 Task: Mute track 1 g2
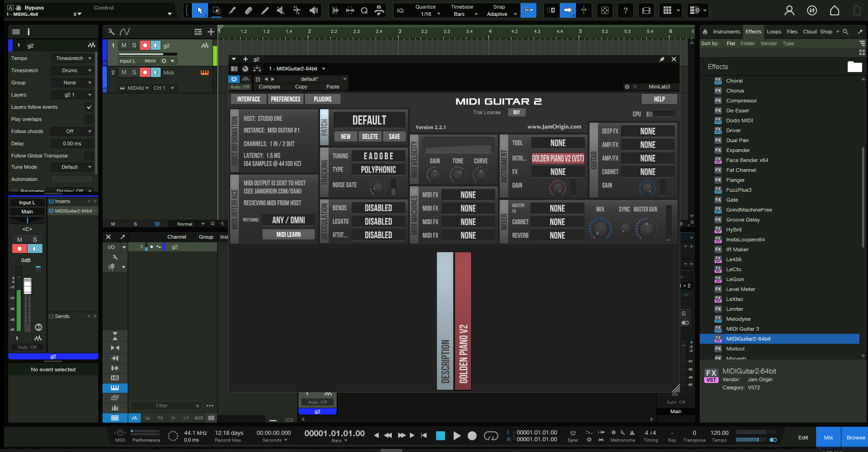(124, 45)
